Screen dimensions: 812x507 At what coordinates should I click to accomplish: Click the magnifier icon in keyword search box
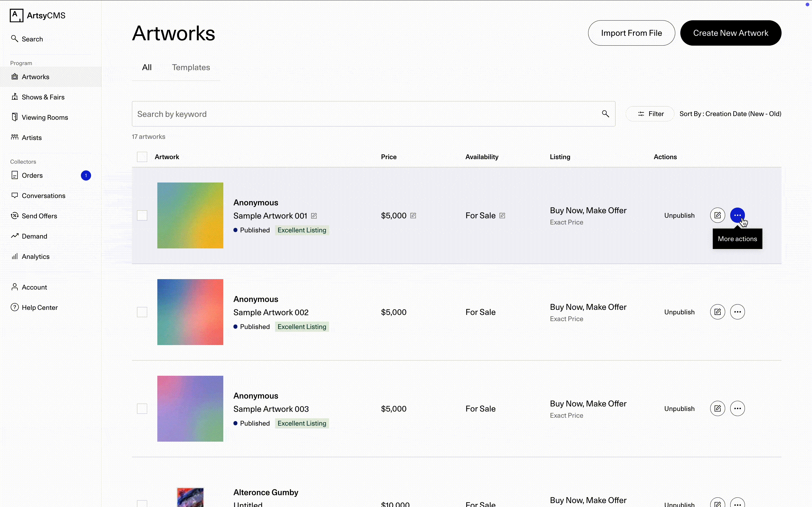(x=605, y=114)
